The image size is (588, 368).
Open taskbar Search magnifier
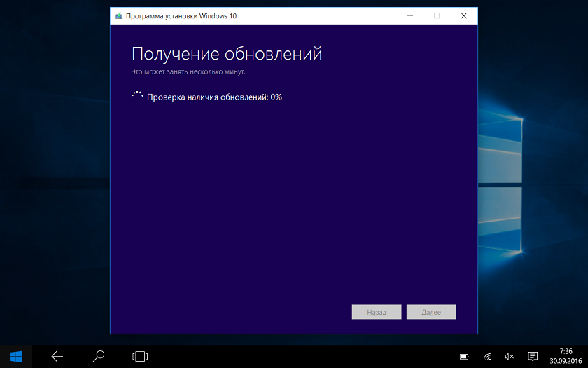coord(99,356)
